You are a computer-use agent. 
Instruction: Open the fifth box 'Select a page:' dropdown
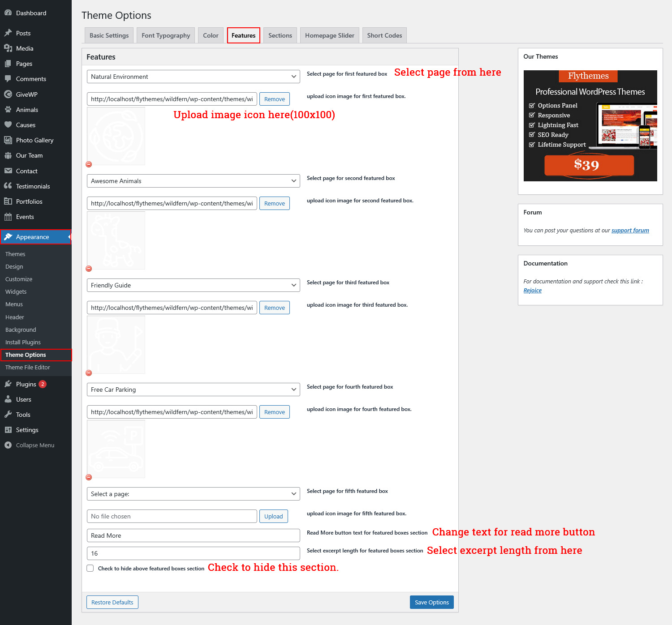(193, 494)
